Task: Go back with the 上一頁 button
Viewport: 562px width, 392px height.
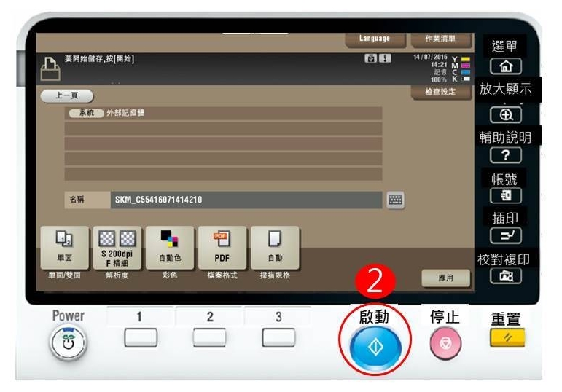Action: [x=66, y=95]
